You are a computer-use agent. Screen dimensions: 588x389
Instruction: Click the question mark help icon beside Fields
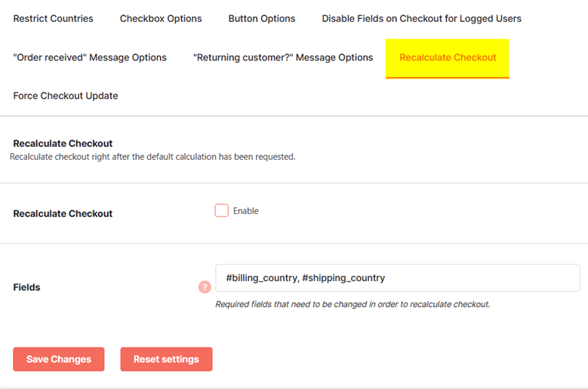pos(205,287)
